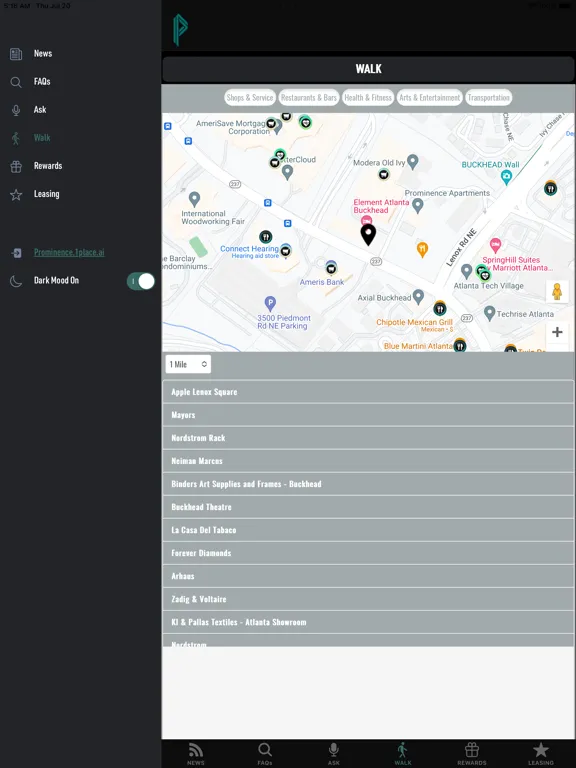Click the Ameris Bank shop marker

[x=332, y=268]
